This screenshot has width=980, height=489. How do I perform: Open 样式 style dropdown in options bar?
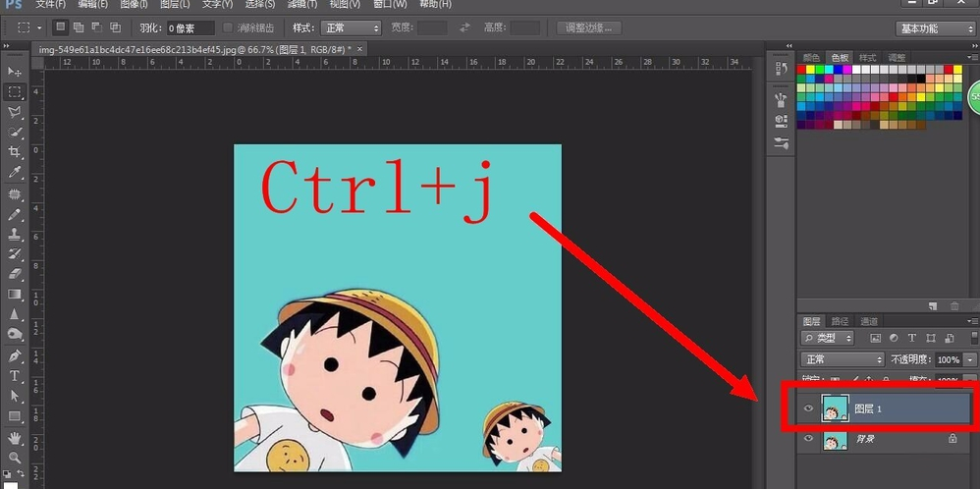click(x=351, y=27)
